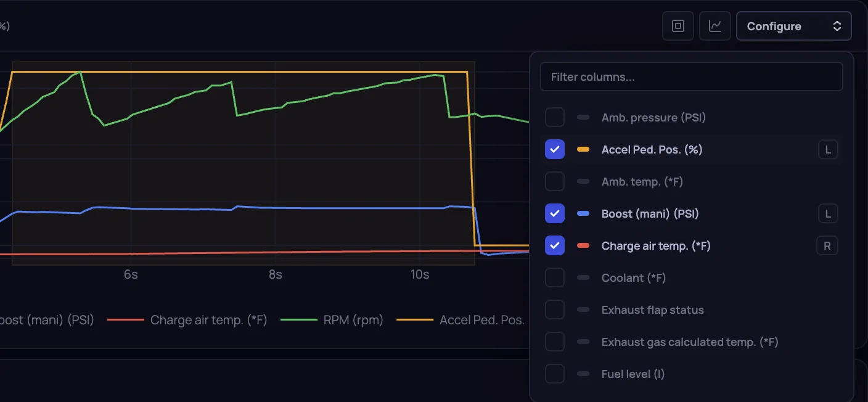868x402 pixels.
Task: Check the Amb. temp. (*F) checkbox
Action: (555, 181)
